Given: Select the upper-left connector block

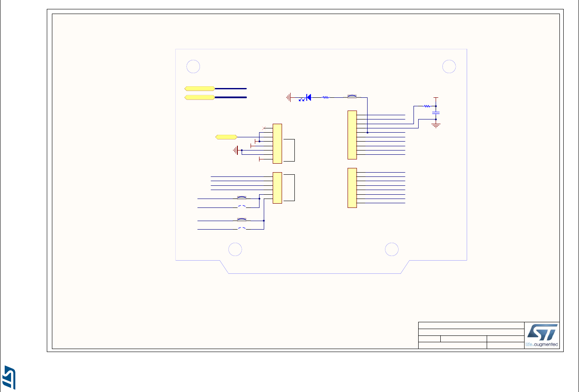Looking at the screenshot, I should coord(277,144).
